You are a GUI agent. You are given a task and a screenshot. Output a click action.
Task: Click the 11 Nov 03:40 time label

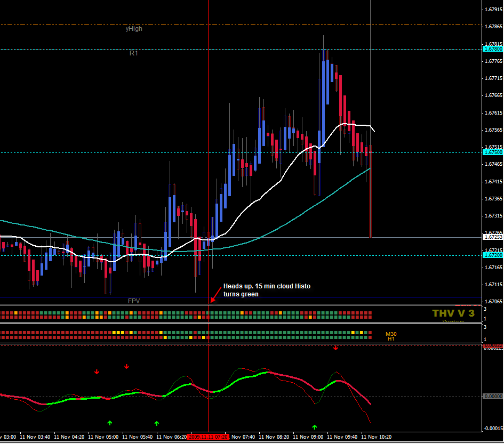click(35, 437)
